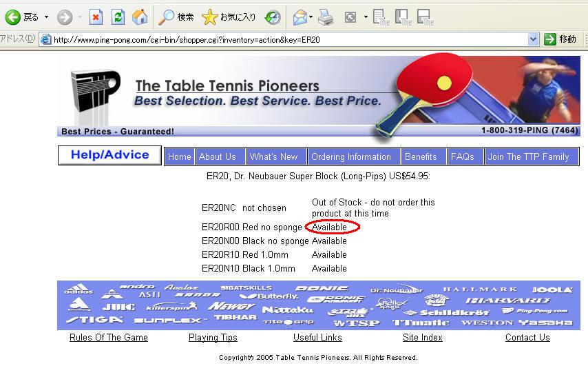This screenshot has height=375, width=588.
Task: Click the page icon in address bar
Action: 45,39
